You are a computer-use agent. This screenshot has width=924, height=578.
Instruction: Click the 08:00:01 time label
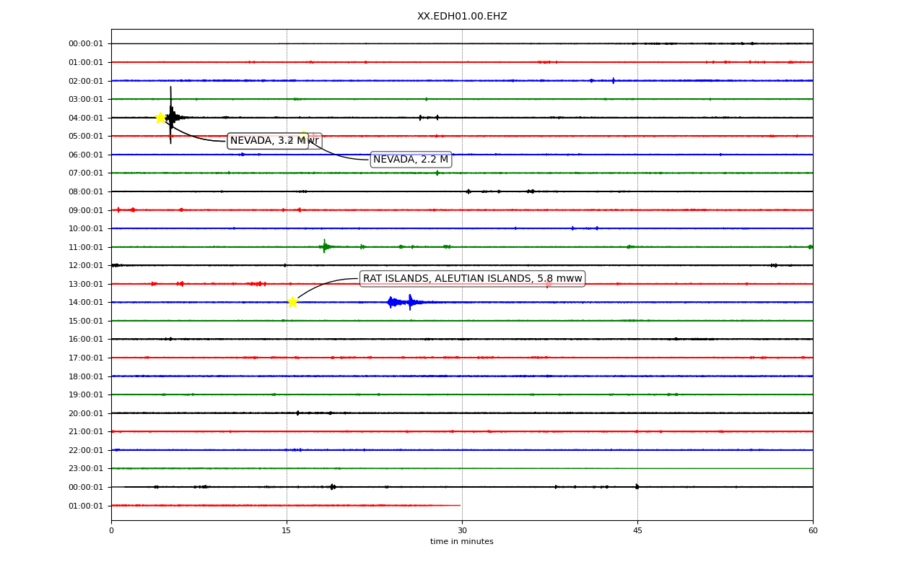coord(86,191)
